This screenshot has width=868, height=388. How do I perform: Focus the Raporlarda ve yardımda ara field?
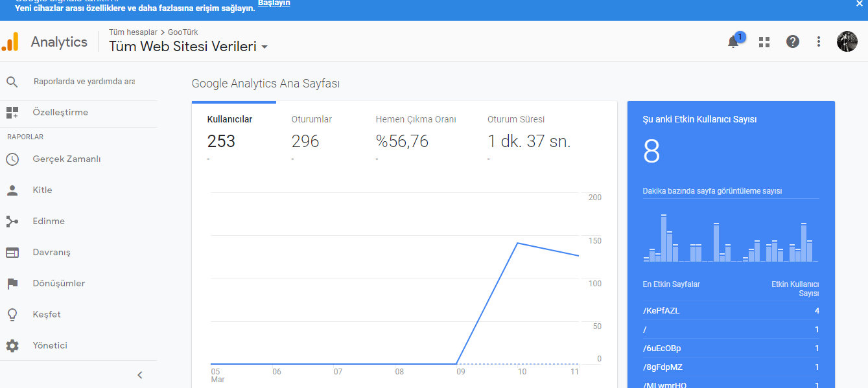coord(84,82)
